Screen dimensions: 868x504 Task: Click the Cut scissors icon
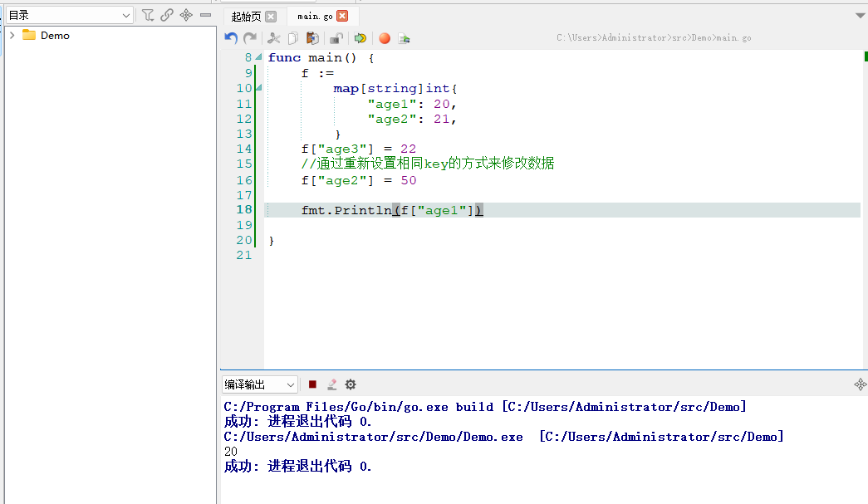point(274,38)
